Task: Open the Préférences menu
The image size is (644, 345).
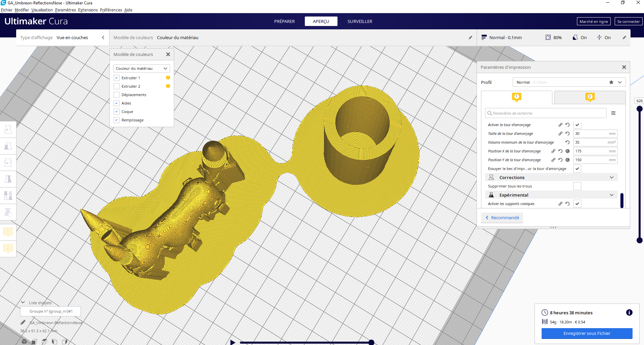Action: 111,10
